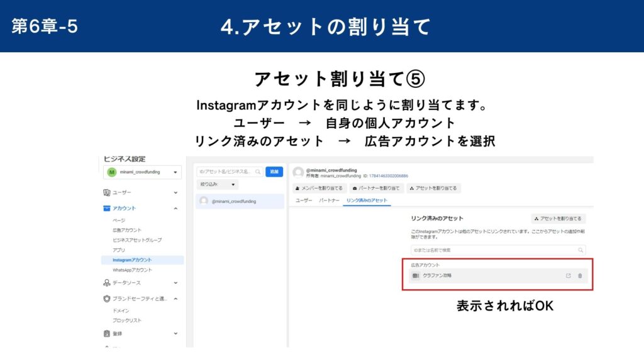This screenshot has width=644, height=362.
Task: Open WhatsAppアカウント in the sidebar
Action: (x=132, y=270)
